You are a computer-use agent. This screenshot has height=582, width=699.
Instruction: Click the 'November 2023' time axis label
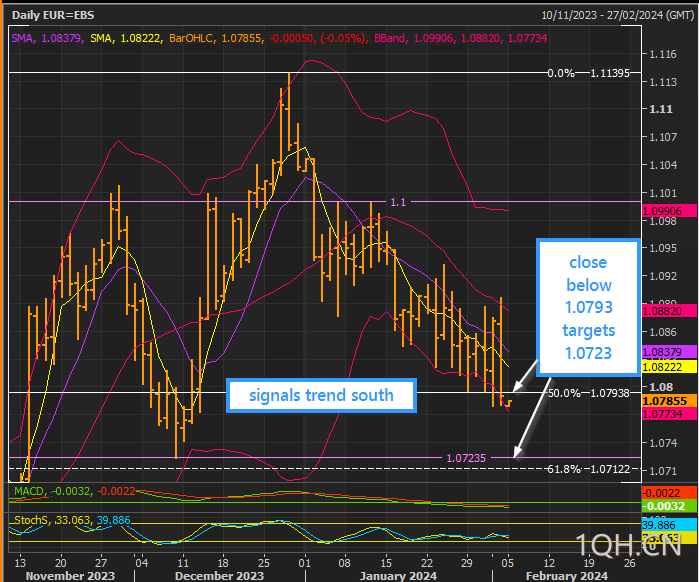coord(70,576)
